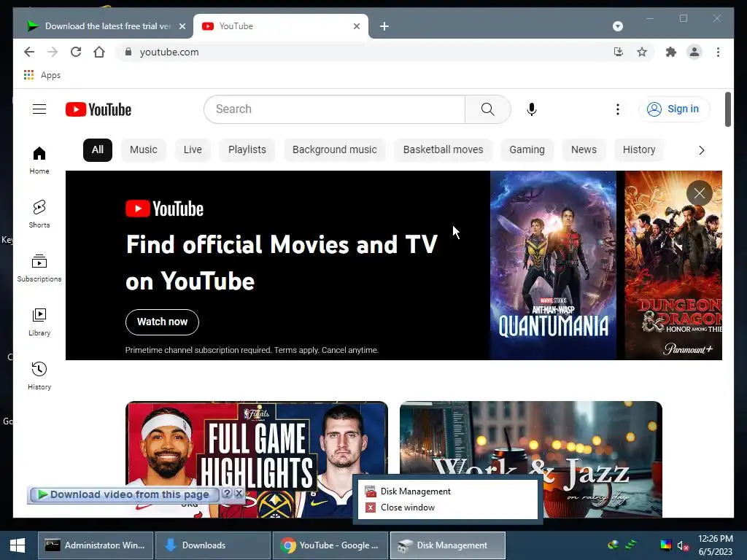Click the site lock icon
The width and height of the screenshot is (747, 560).
128,52
